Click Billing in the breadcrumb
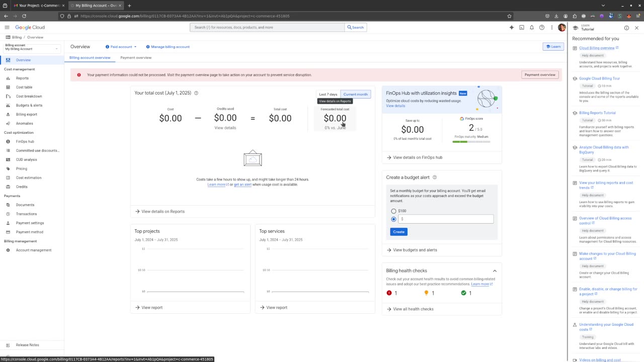 coord(17,37)
